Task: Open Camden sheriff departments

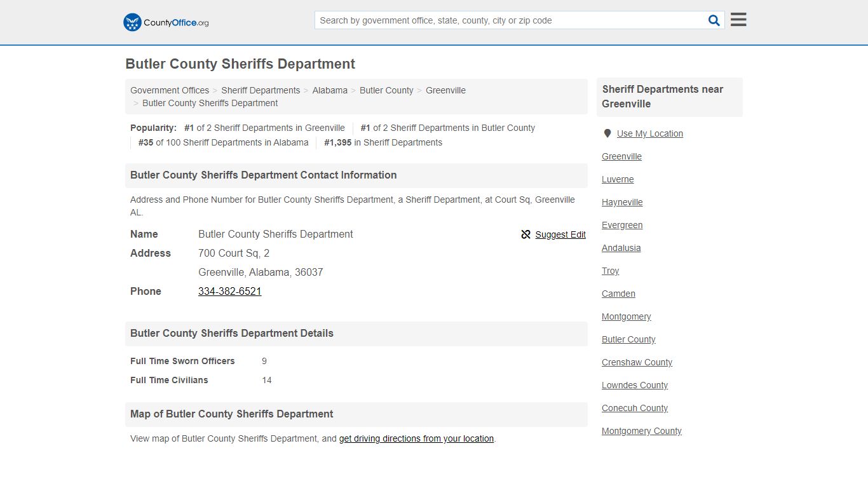Action: 618,294
